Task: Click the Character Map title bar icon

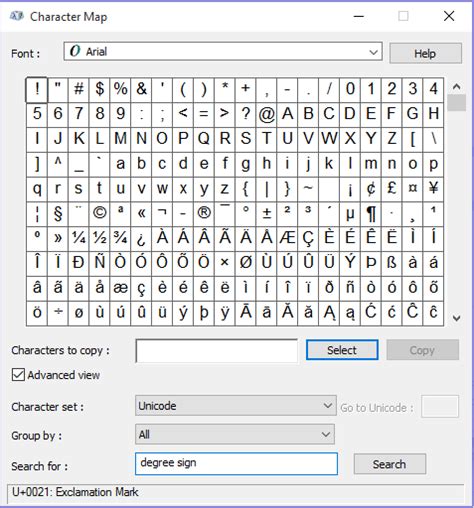Action: (x=17, y=16)
